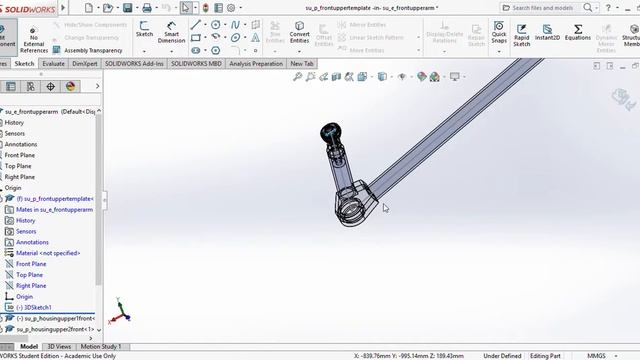Viewport: 640px width, 360px height.
Task: Open the SOLIDWORKS MBD tab
Action: tap(196, 63)
